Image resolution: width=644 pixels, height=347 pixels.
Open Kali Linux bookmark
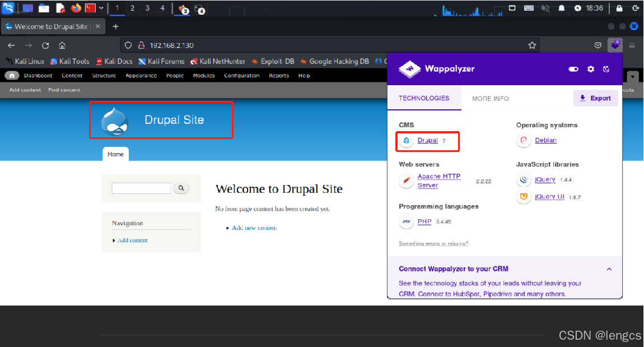[x=25, y=61]
